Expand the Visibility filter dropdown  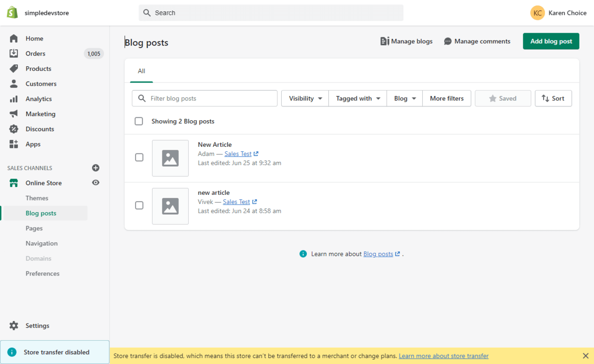click(305, 98)
